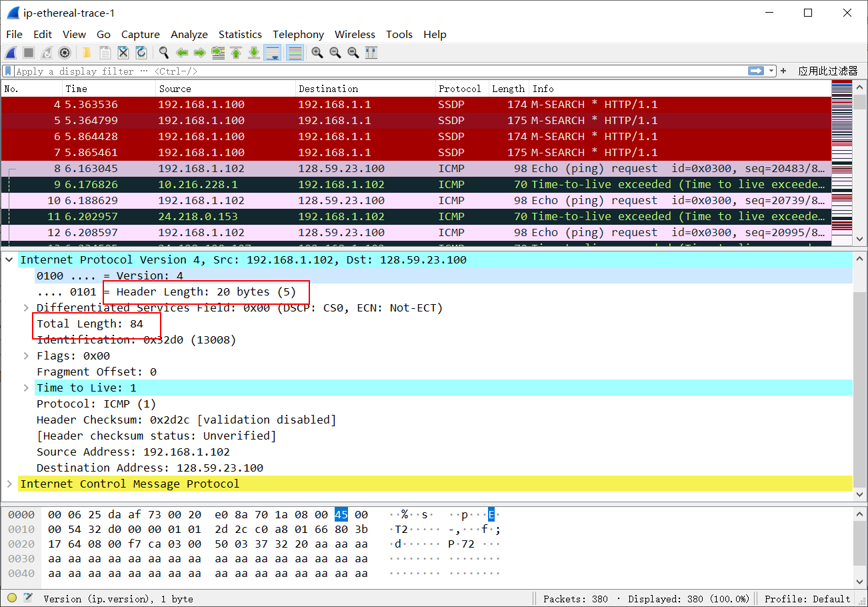Open the Statistics menu
The width and height of the screenshot is (868, 607).
tap(240, 34)
